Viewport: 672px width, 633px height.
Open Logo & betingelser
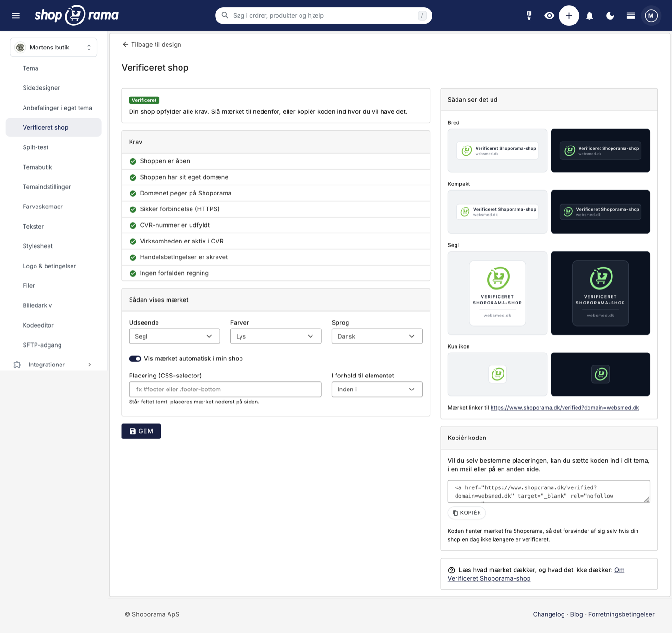coord(49,266)
